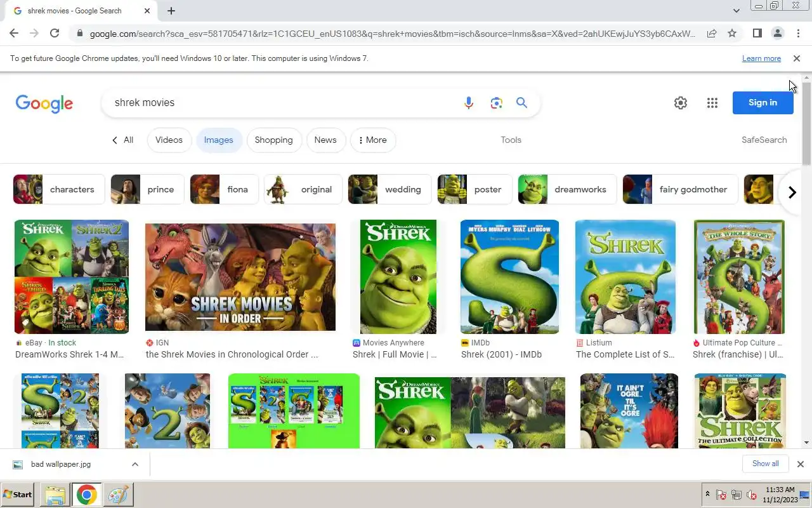
Task: Filter images by original chip
Action: (303, 190)
